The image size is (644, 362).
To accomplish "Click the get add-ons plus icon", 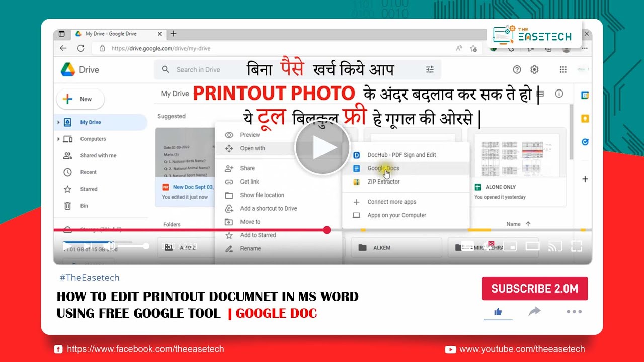I will [x=585, y=179].
